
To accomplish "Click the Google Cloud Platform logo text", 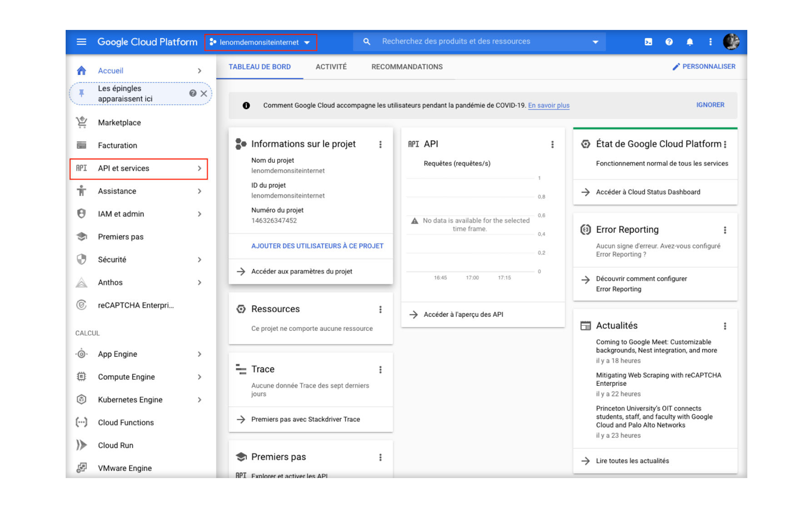I will click(147, 42).
